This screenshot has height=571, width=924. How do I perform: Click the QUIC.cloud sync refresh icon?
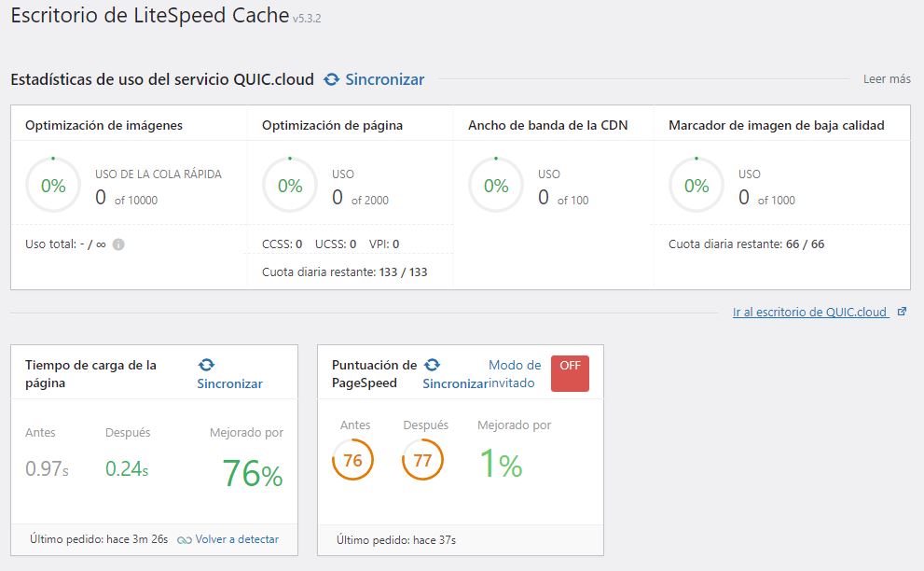click(x=331, y=79)
